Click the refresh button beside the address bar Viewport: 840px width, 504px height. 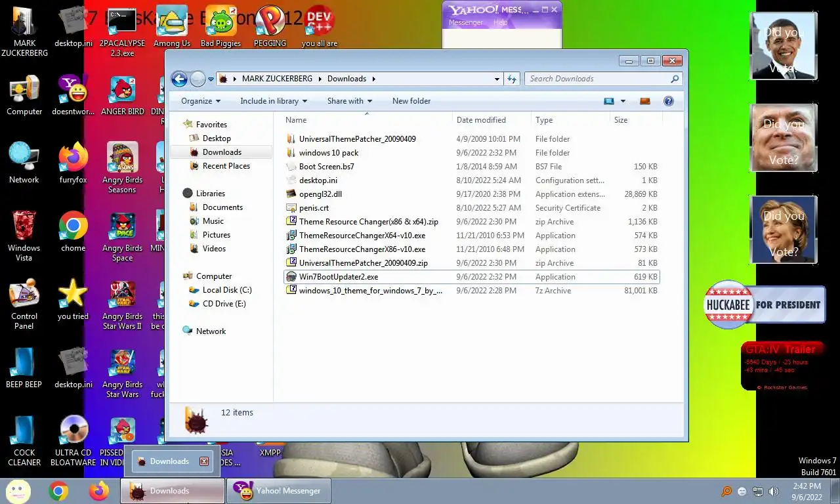click(x=512, y=79)
